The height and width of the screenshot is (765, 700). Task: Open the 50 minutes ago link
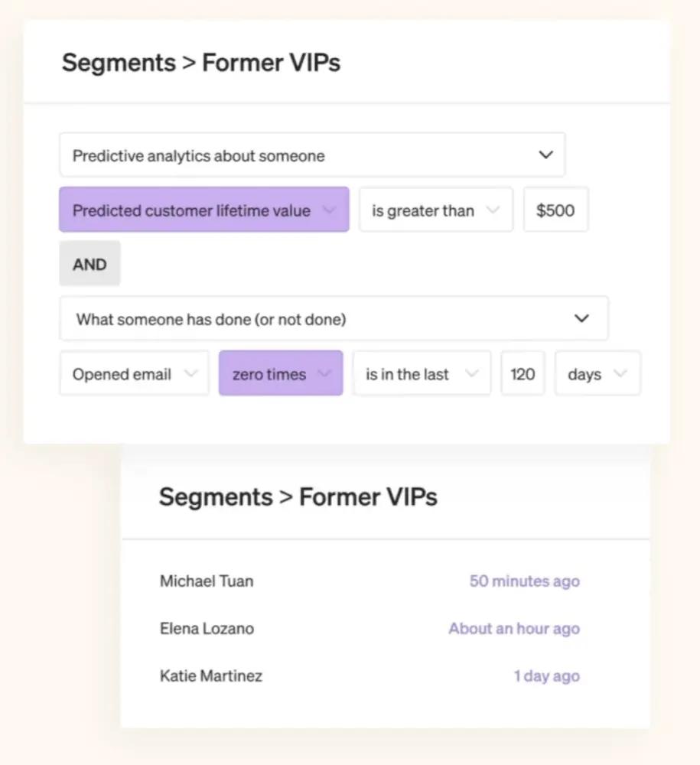point(524,581)
